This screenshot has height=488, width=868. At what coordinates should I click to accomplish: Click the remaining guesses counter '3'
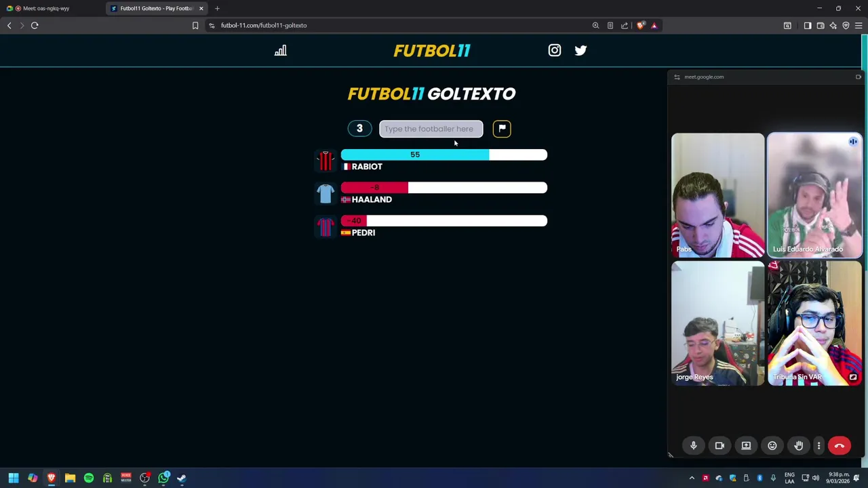click(360, 129)
